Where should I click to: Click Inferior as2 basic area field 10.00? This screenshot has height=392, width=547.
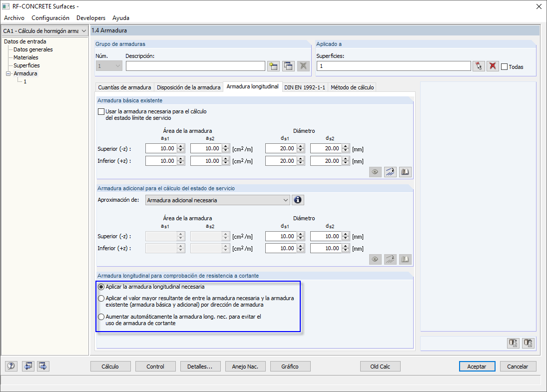click(206, 161)
